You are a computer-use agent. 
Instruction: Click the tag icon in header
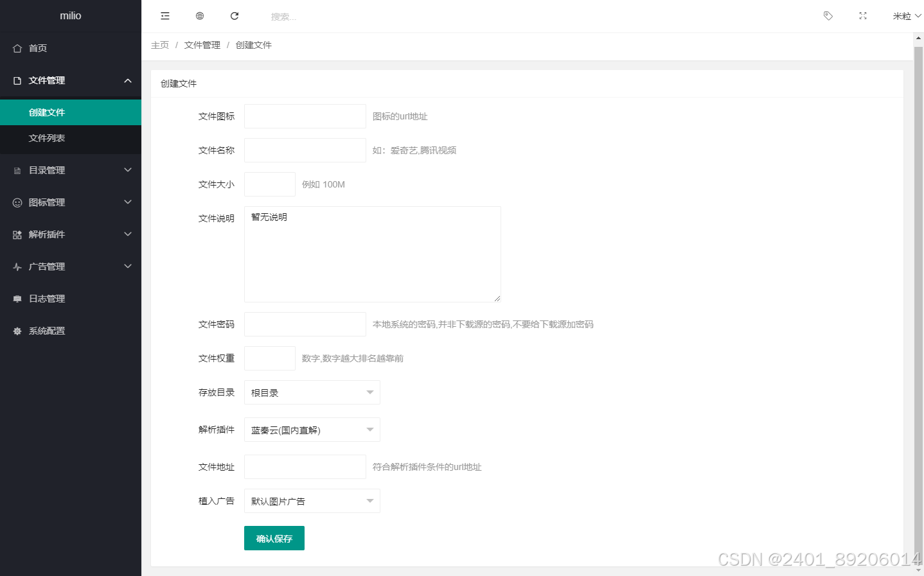pyautogui.click(x=828, y=16)
